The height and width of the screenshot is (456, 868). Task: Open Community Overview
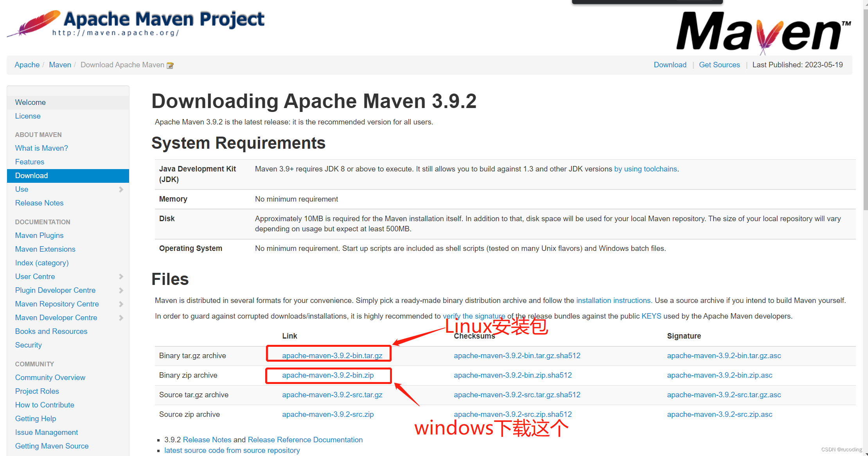click(50, 378)
